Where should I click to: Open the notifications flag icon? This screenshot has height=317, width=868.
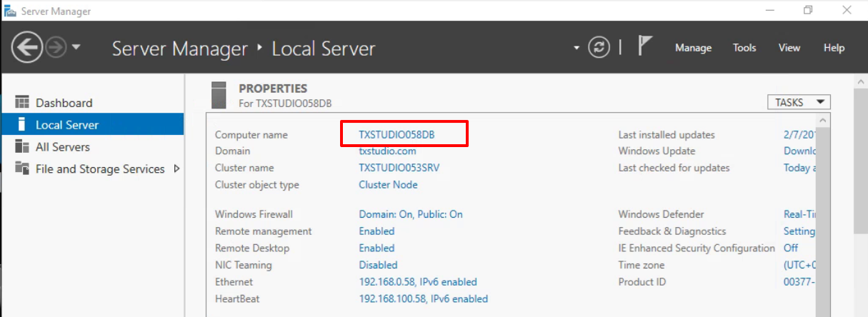(x=644, y=47)
